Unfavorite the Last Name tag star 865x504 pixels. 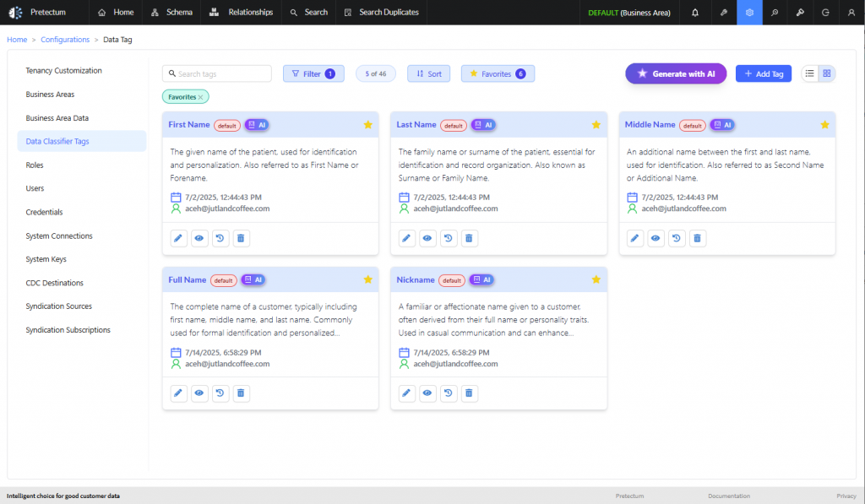(x=596, y=125)
